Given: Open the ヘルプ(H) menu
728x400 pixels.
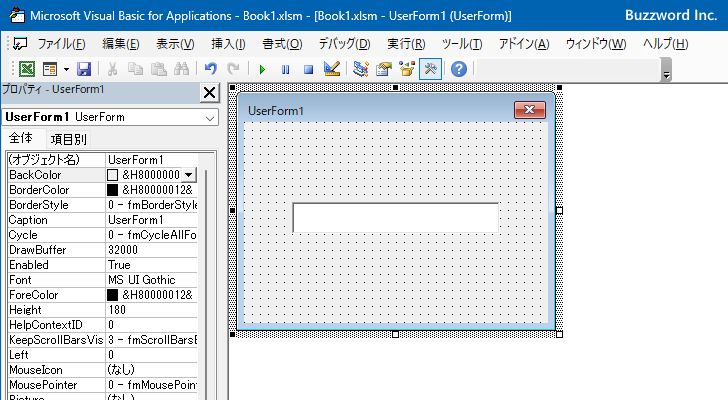Looking at the screenshot, I should (665, 44).
